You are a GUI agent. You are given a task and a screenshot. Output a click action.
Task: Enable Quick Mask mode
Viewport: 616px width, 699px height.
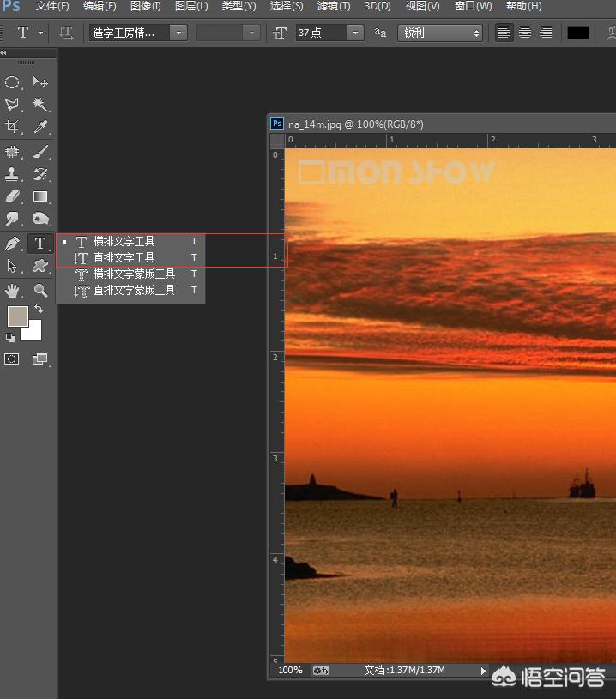click(x=12, y=359)
